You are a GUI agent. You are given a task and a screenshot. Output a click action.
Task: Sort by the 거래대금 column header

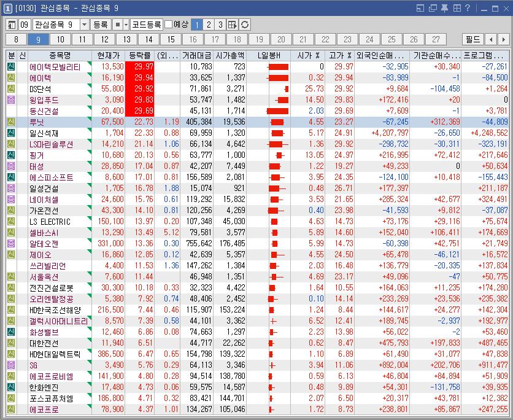[x=196, y=56]
